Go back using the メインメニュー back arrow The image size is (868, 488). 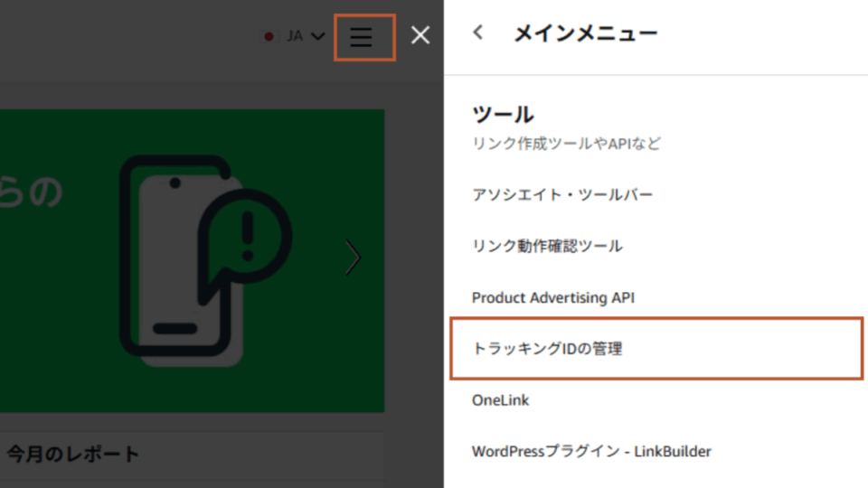(478, 33)
